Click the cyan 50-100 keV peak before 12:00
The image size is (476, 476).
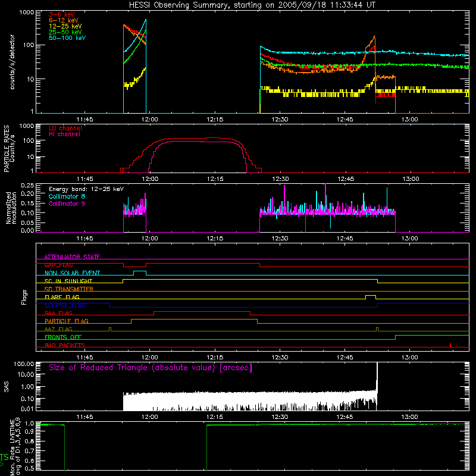(x=146, y=20)
